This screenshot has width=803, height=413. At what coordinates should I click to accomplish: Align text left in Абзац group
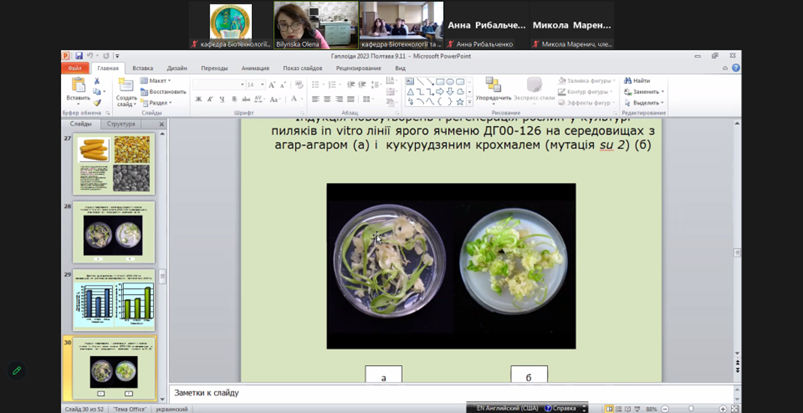coord(315,99)
